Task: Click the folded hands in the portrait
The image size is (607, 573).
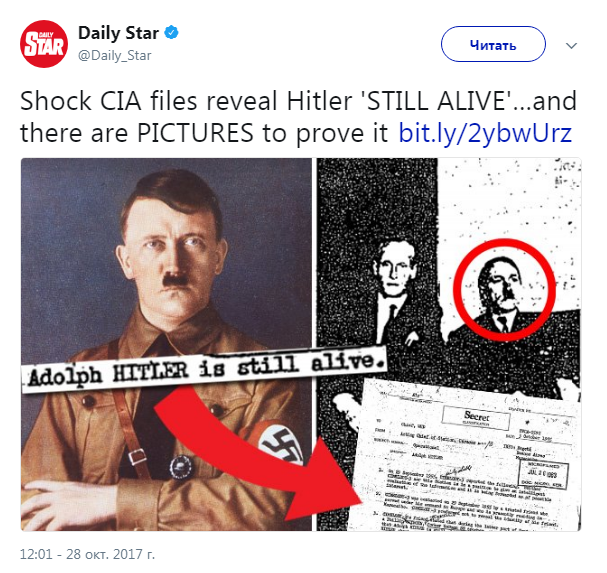Action: (68, 503)
